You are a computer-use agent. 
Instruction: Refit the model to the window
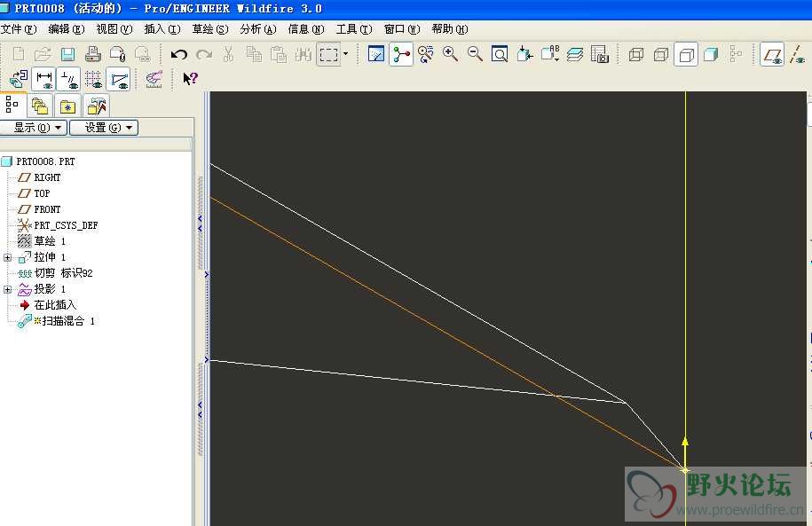point(500,54)
